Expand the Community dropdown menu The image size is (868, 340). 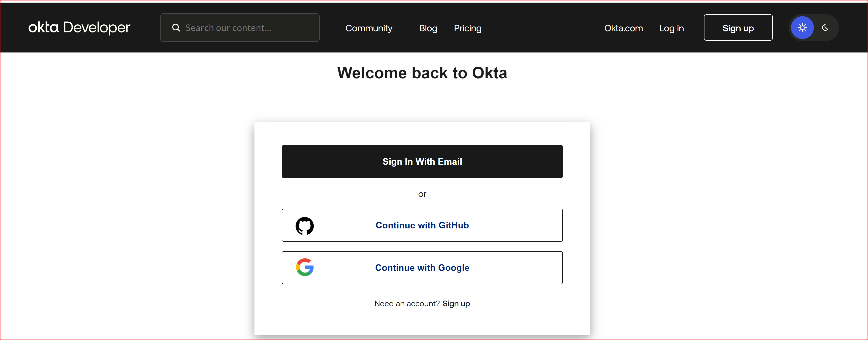pyautogui.click(x=369, y=28)
